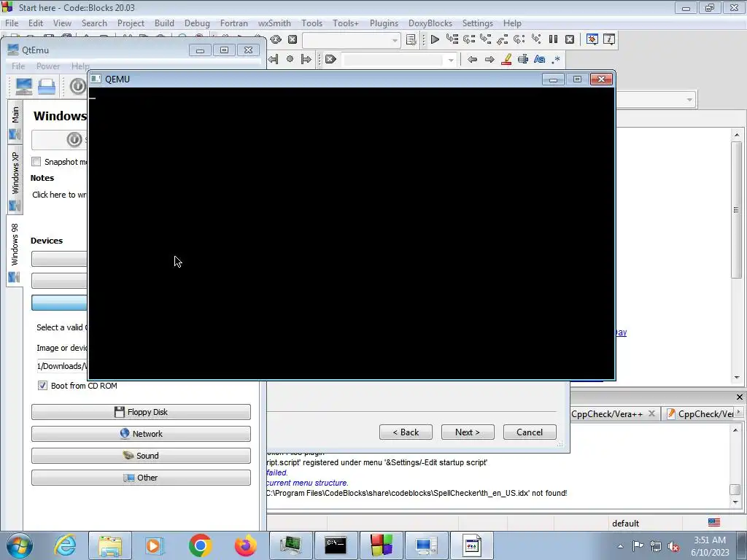
Task: Open the wxSmith menu
Action: (274, 23)
